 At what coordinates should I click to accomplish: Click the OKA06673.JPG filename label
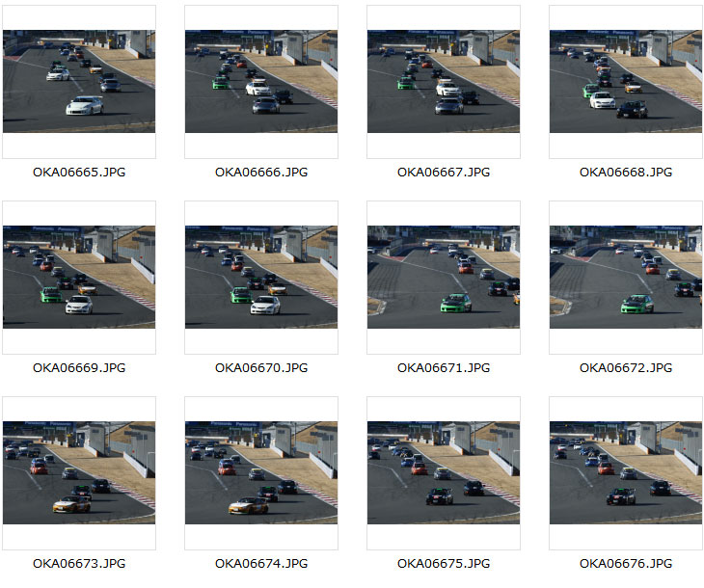(x=79, y=564)
